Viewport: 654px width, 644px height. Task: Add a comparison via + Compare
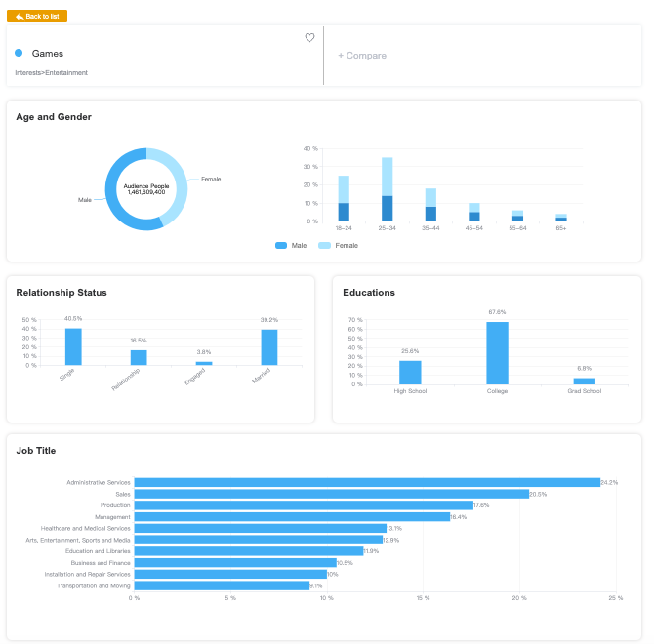point(362,56)
